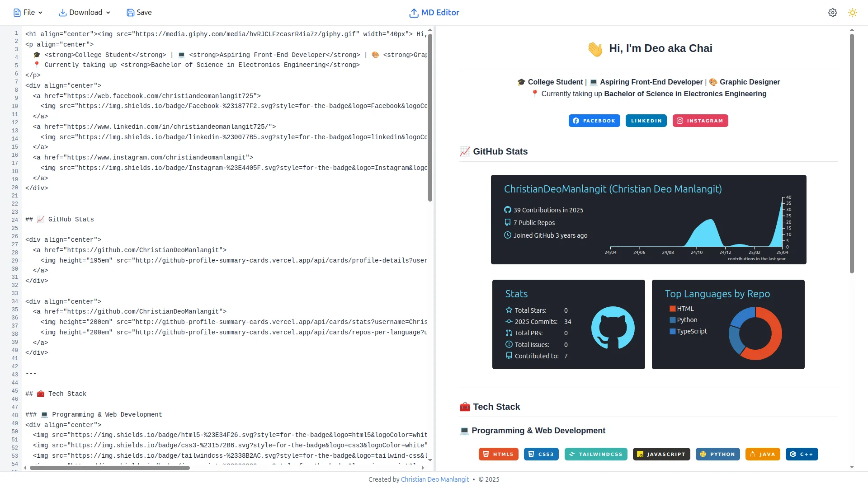Click the Instagram badge in the preview

click(x=700, y=121)
